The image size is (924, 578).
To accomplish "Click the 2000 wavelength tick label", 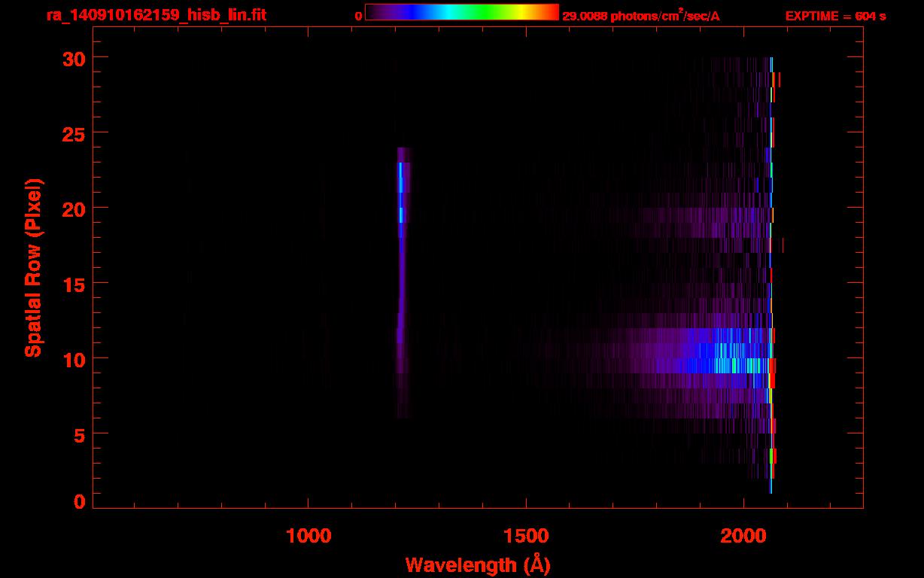I will 743,536.
